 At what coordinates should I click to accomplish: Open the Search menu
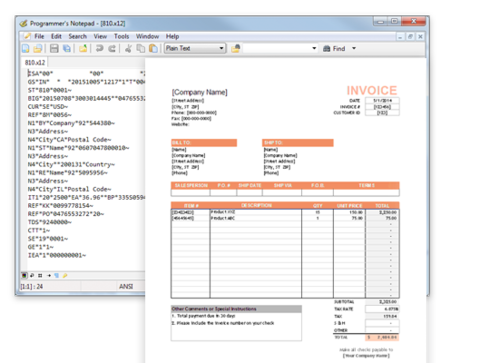tap(78, 36)
